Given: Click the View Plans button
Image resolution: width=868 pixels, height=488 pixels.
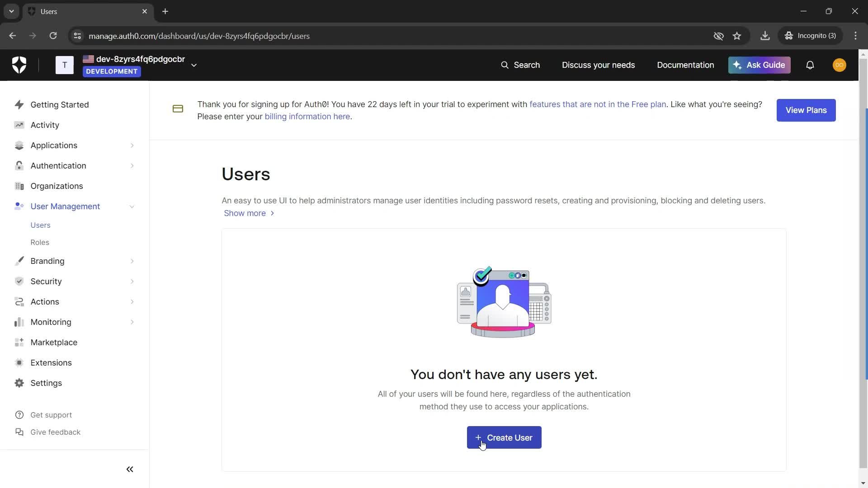Looking at the screenshot, I should tap(806, 110).
